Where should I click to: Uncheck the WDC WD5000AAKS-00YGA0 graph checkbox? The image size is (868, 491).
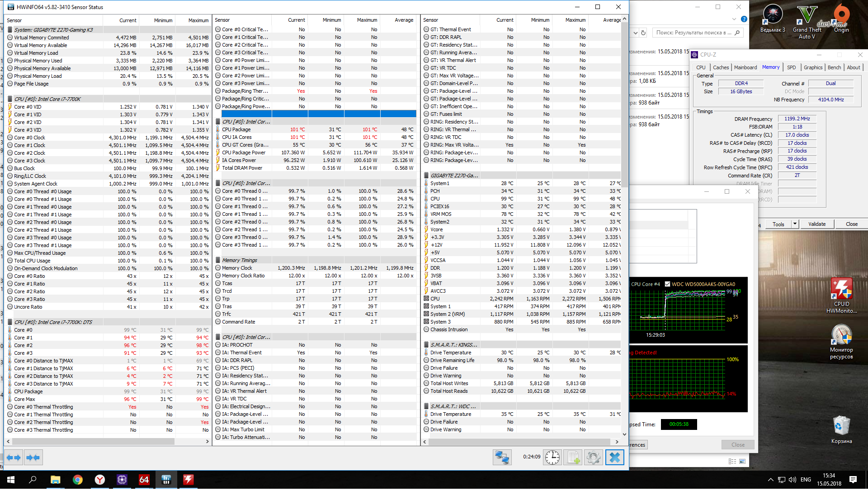point(668,284)
